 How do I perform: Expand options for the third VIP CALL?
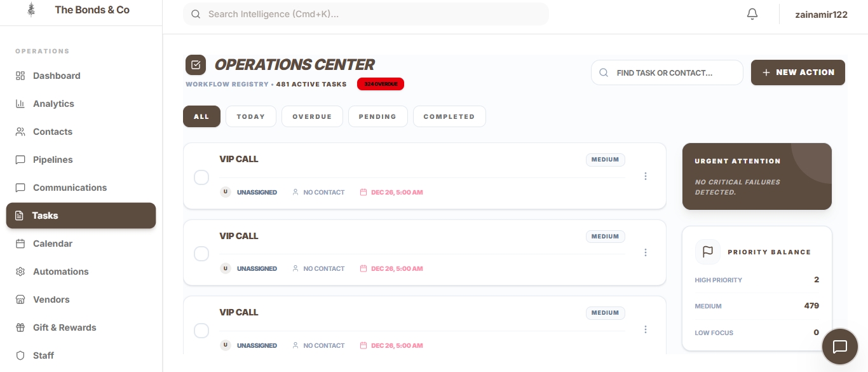646,329
